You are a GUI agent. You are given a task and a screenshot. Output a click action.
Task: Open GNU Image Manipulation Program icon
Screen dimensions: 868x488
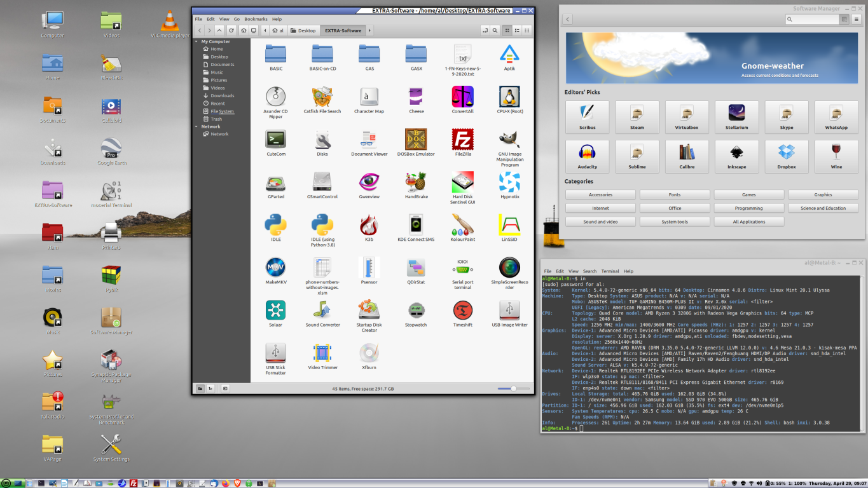[509, 139]
